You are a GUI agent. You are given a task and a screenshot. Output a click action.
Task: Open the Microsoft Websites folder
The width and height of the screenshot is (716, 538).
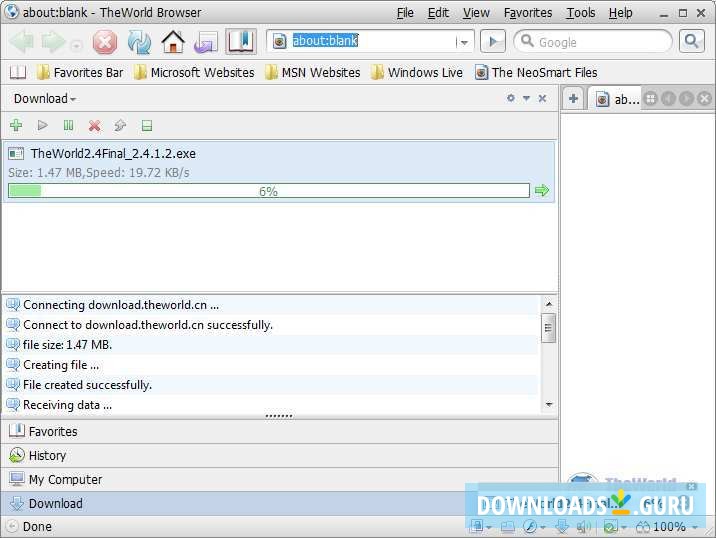coord(194,73)
